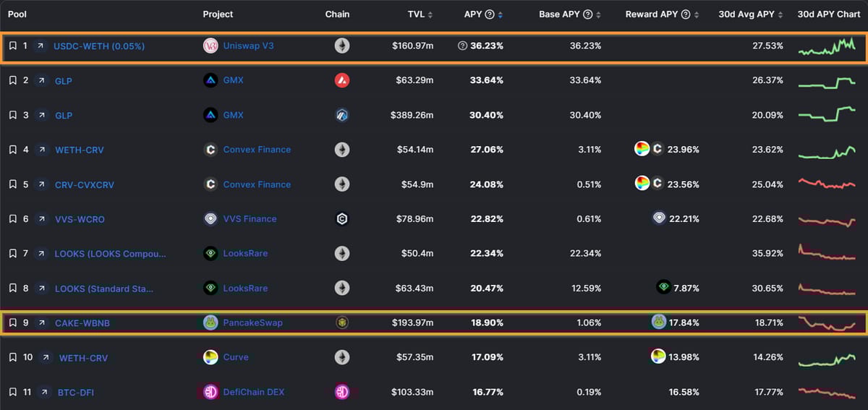
Task: Bookmark the USDC-WETH (0.05%) pool
Action: 12,46
